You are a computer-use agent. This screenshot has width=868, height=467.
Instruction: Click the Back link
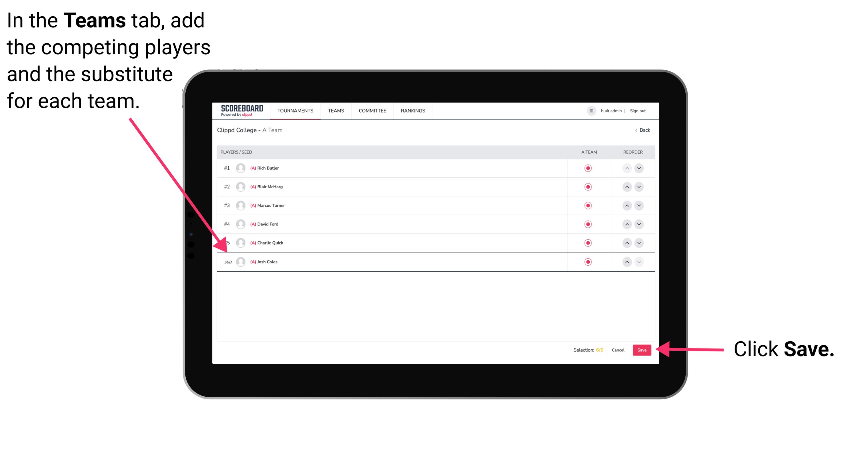click(x=643, y=130)
